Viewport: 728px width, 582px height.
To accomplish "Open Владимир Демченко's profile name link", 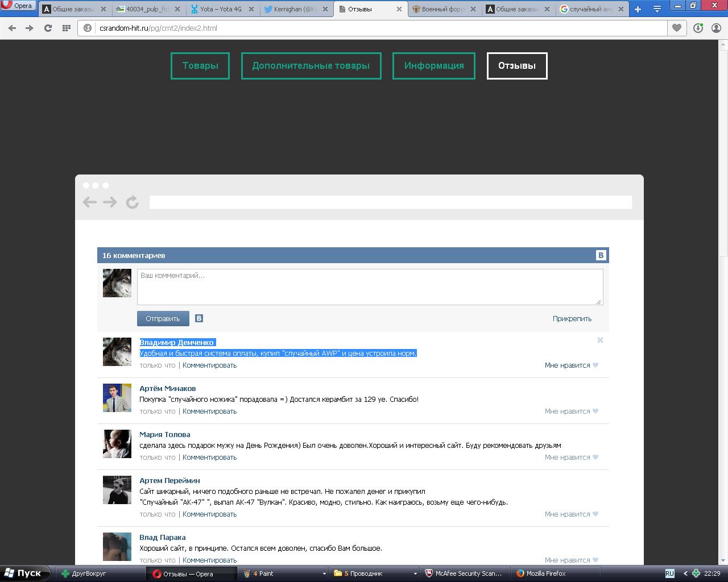I will (177, 342).
